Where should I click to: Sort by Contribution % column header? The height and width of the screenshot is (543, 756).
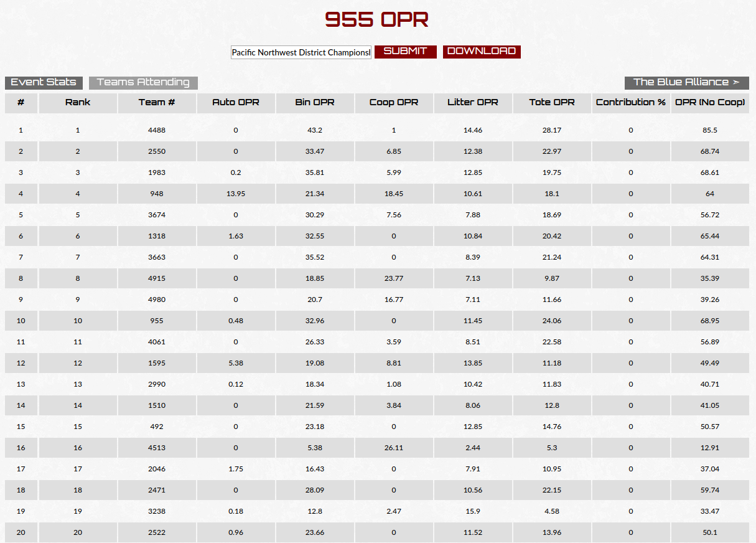631,103
